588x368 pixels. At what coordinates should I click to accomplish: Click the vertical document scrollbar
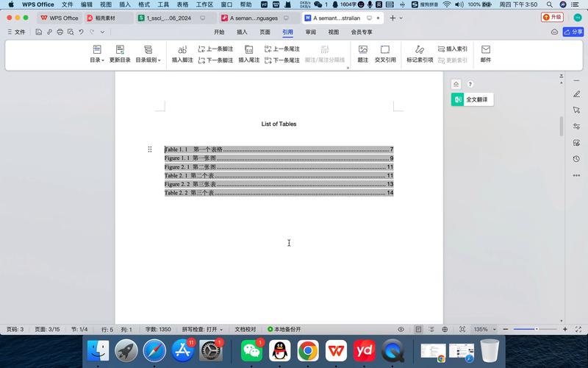click(562, 126)
